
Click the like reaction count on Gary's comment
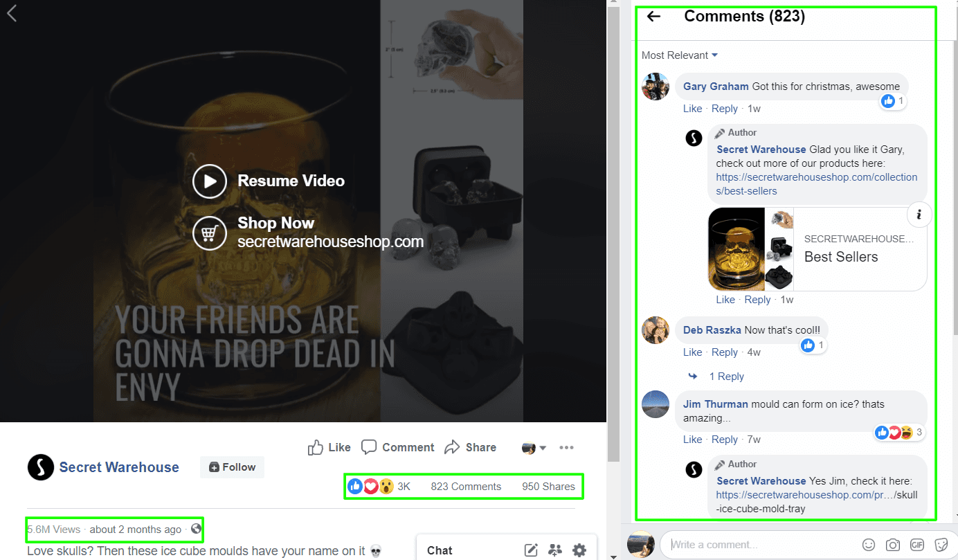(x=892, y=101)
